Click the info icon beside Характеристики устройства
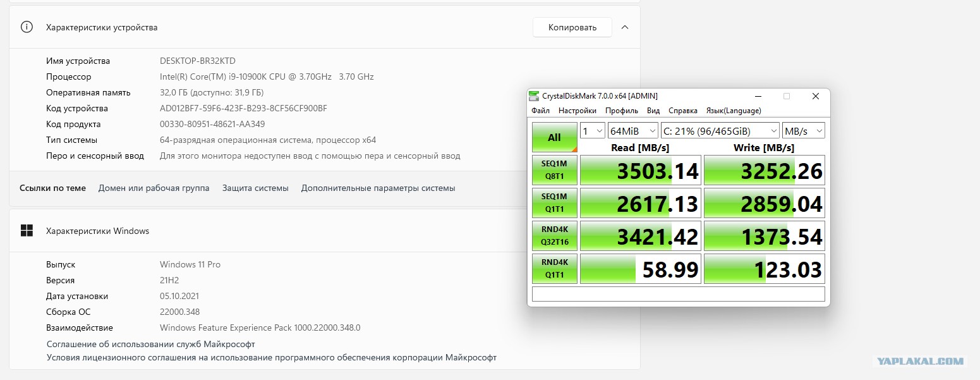 [x=27, y=27]
